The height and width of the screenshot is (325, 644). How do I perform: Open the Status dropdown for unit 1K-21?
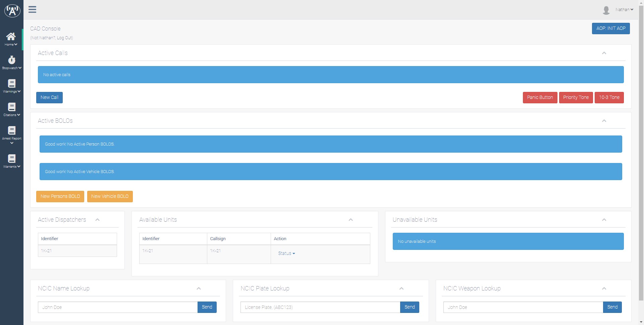pos(286,254)
